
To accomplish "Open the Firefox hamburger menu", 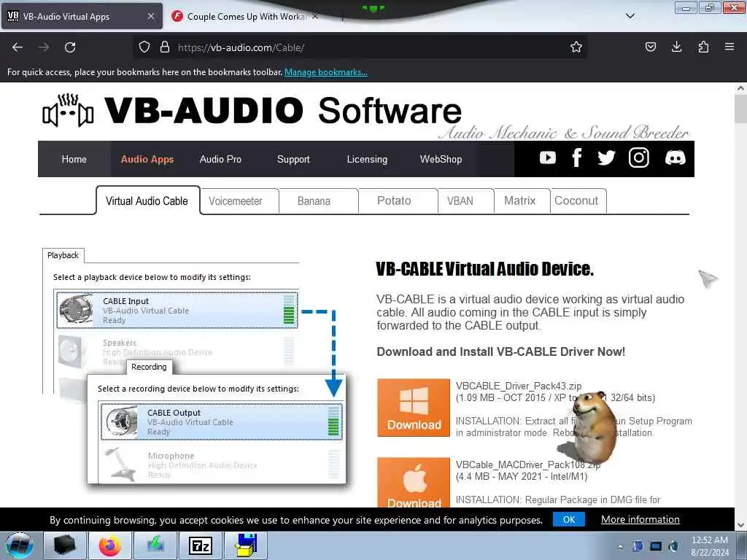I will 729,47.
